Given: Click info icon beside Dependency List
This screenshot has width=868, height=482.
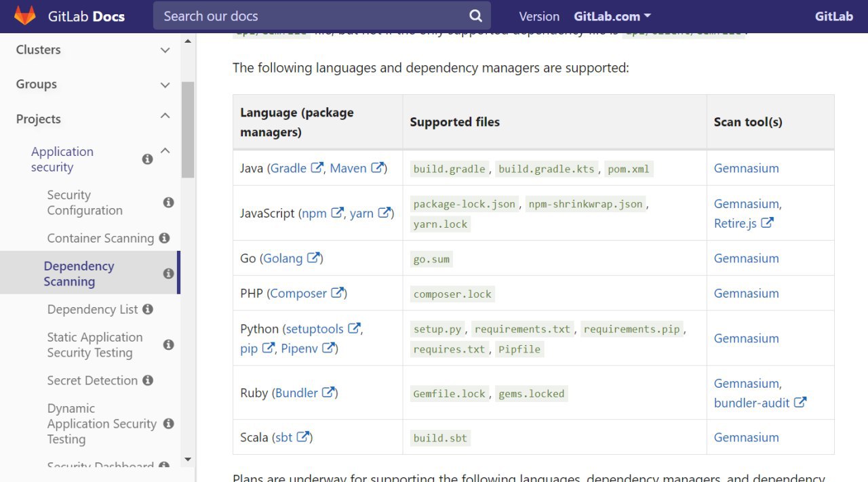Looking at the screenshot, I should (148, 309).
